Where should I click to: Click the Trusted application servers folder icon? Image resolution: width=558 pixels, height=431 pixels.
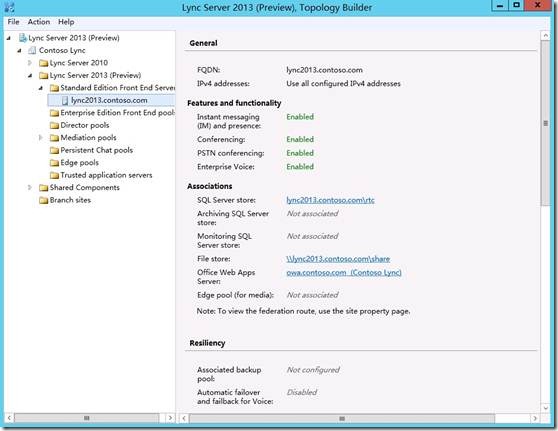(x=54, y=175)
